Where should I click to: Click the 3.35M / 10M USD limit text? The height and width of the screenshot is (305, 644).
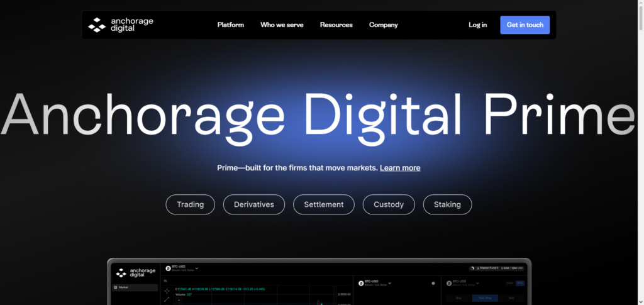coord(512,268)
